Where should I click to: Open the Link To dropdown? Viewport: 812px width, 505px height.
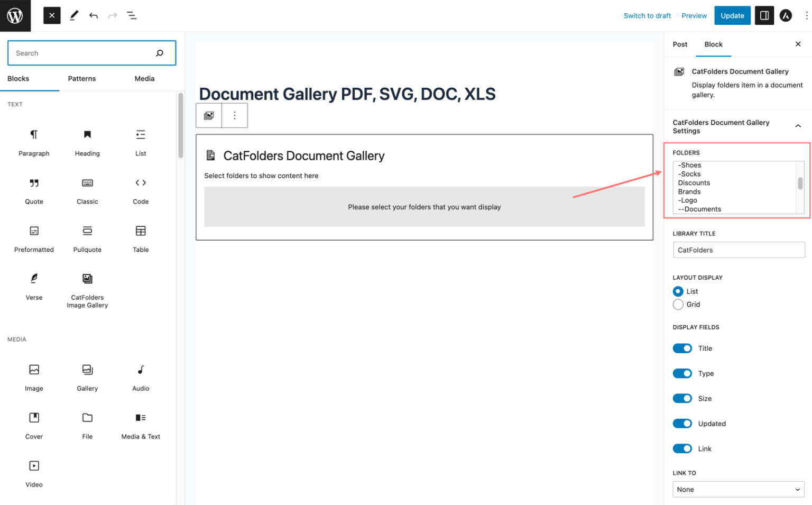pos(738,489)
